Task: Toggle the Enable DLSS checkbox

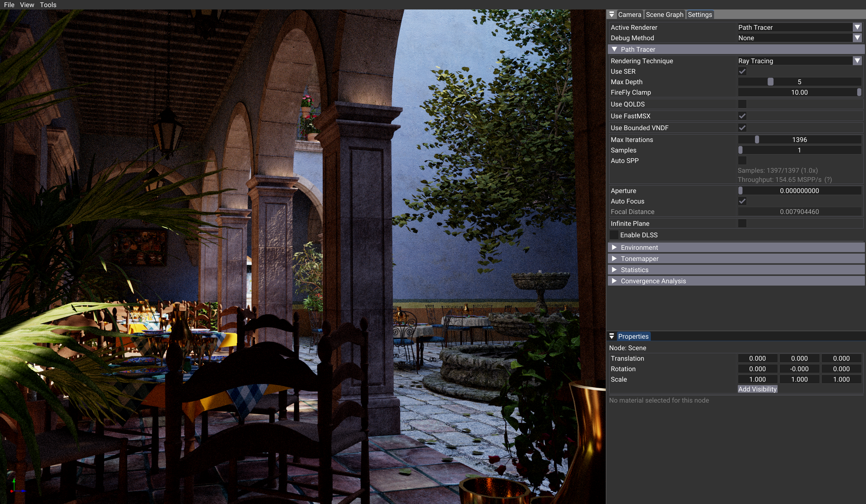Action: [614, 235]
